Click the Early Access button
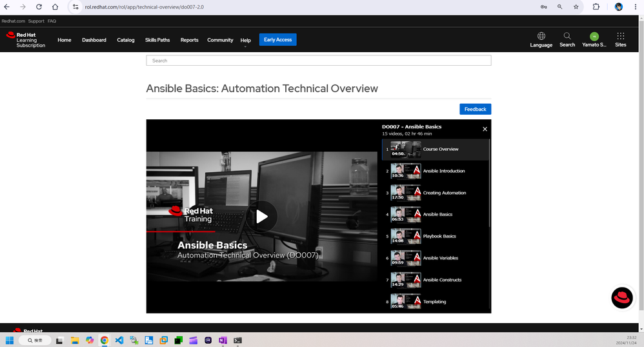This screenshot has width=644, height=347. pos(277,40)
